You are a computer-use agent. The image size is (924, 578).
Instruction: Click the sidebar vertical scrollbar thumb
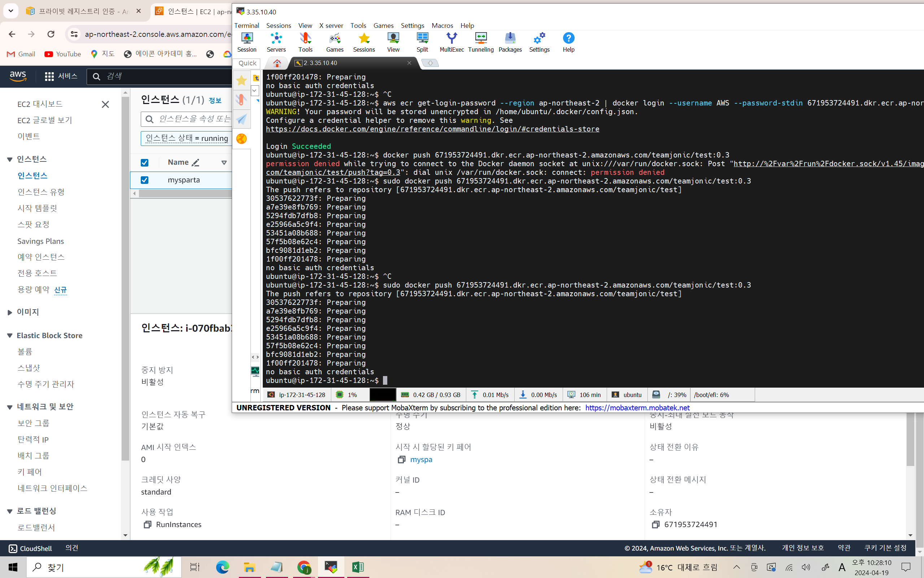(125, 279)
